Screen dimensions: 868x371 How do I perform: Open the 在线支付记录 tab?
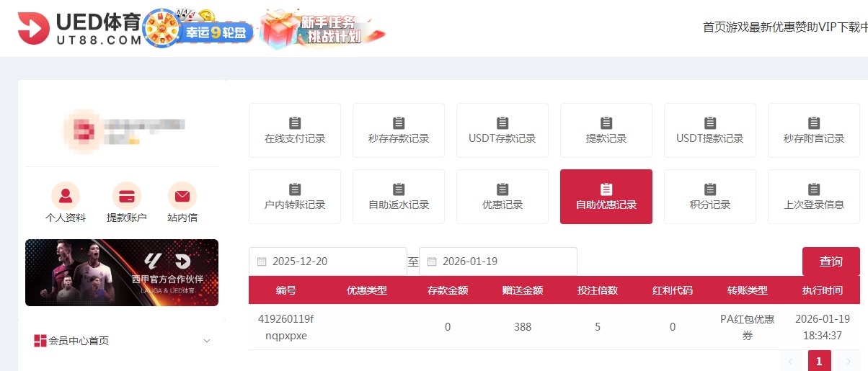(295, 130)
